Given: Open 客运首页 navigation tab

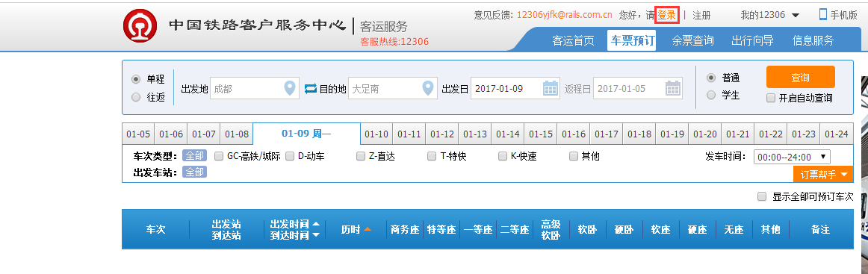Looking at the screenshot, I should click(x=573, y=40).
